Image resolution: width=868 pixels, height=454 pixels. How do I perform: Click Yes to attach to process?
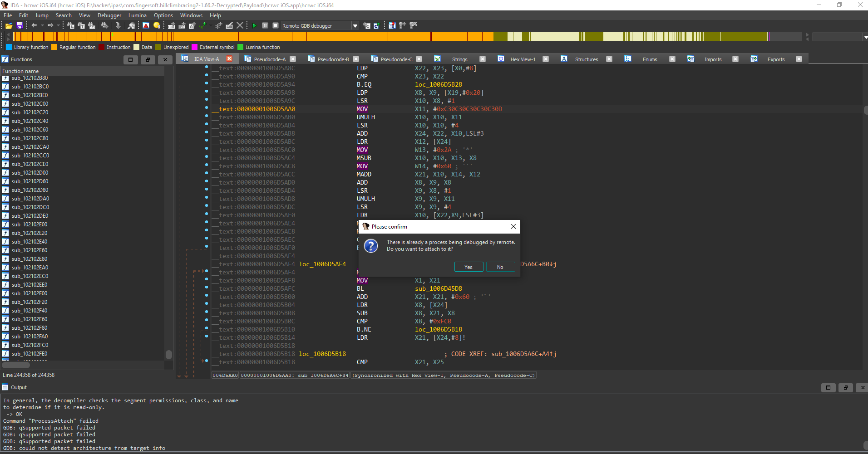(x=469, y=267)
